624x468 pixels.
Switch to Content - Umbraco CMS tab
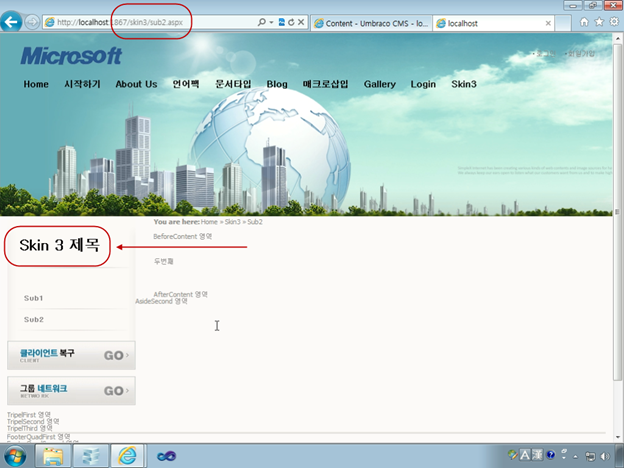371,23
